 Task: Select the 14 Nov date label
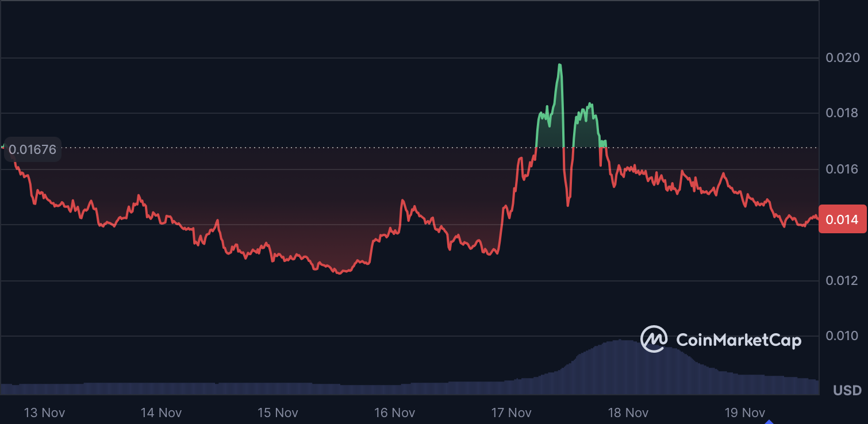(x=161, y=413)
